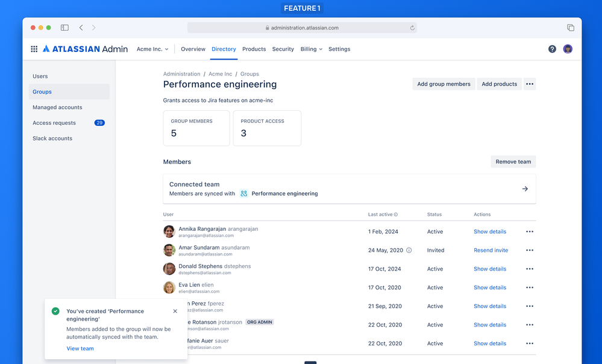This screenshot has height=364, width=602.
Task: Go to the Security tab
Action: tap(283, 49)
